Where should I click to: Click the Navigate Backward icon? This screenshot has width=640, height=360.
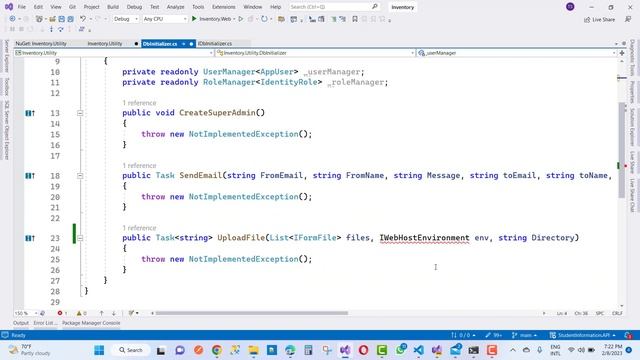pos(12,19)
